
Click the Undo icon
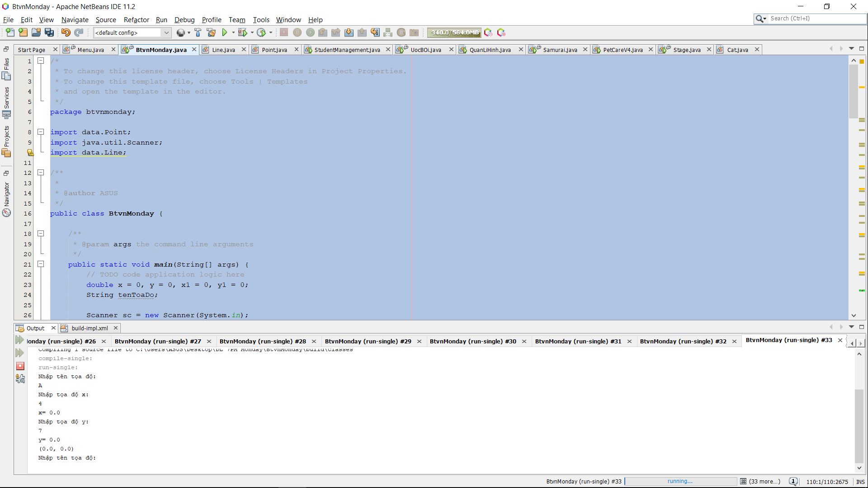66,33
